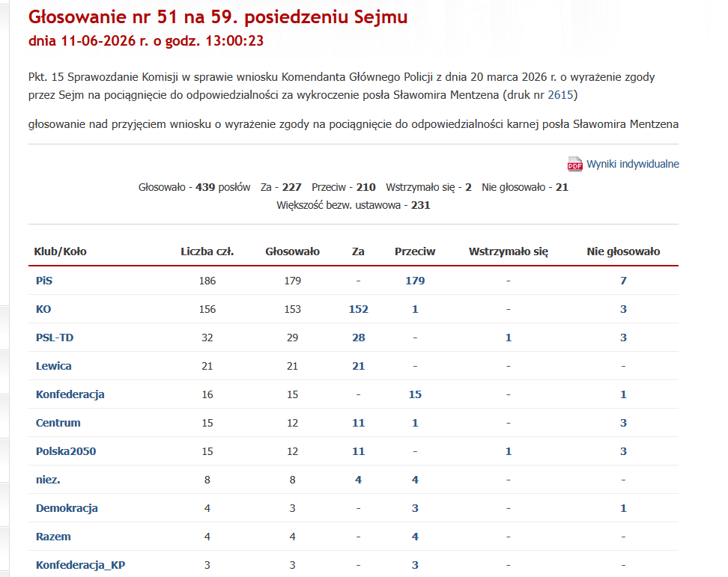Click the Większość bezw. ustawowa 231 text
This screenshot has height=577, width=728.
coord(354,205)
